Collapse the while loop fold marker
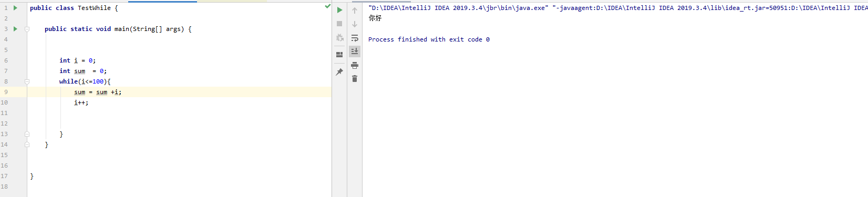The image size is (868, 197). 27,81
